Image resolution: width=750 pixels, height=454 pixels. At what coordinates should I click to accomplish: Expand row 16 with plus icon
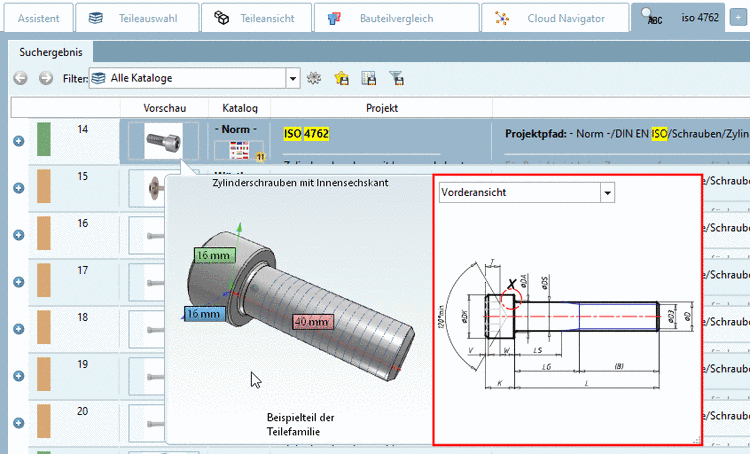pyautogui.click(x=19, y=235)
